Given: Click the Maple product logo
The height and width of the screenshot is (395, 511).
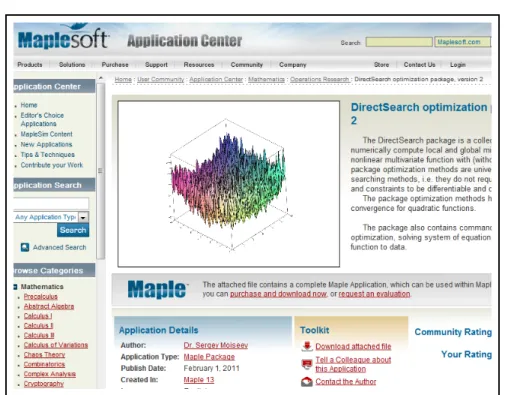Looking at the screenshot, I should (157, 289).
